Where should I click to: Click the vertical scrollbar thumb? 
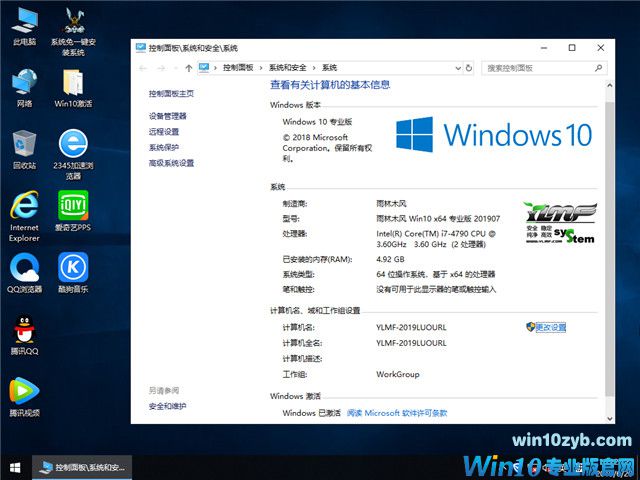[x=609, y=249]
